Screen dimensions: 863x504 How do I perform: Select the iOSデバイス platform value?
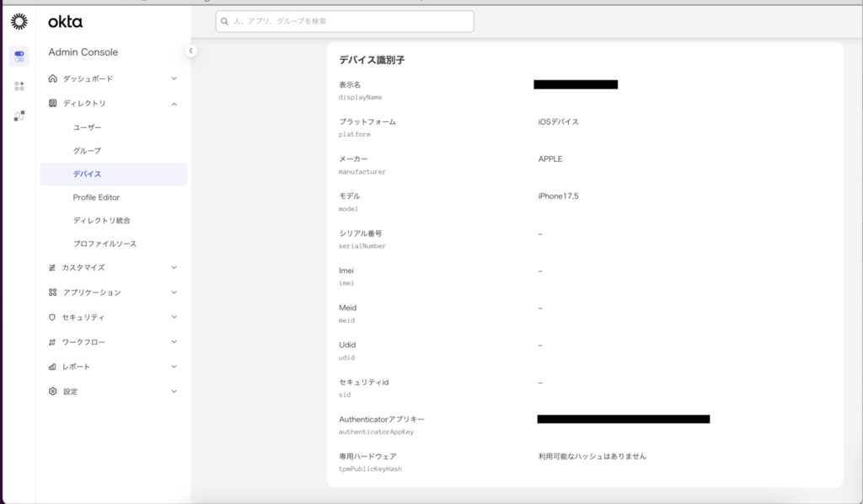click(558, 121)
